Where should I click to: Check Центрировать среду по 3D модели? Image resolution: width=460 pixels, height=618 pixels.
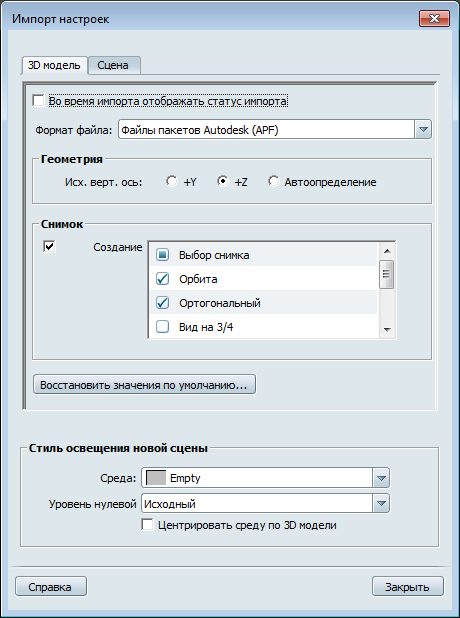point(147,525)
